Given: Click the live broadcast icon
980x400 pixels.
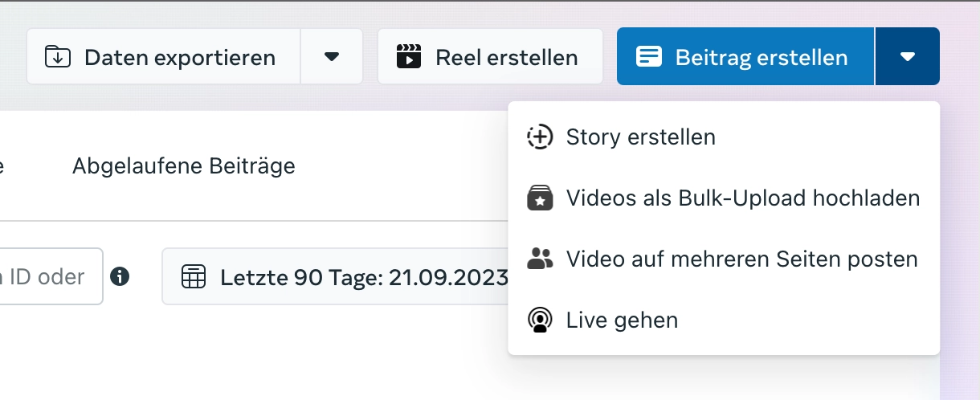Looking at the screenshot, I should (540, 320).
